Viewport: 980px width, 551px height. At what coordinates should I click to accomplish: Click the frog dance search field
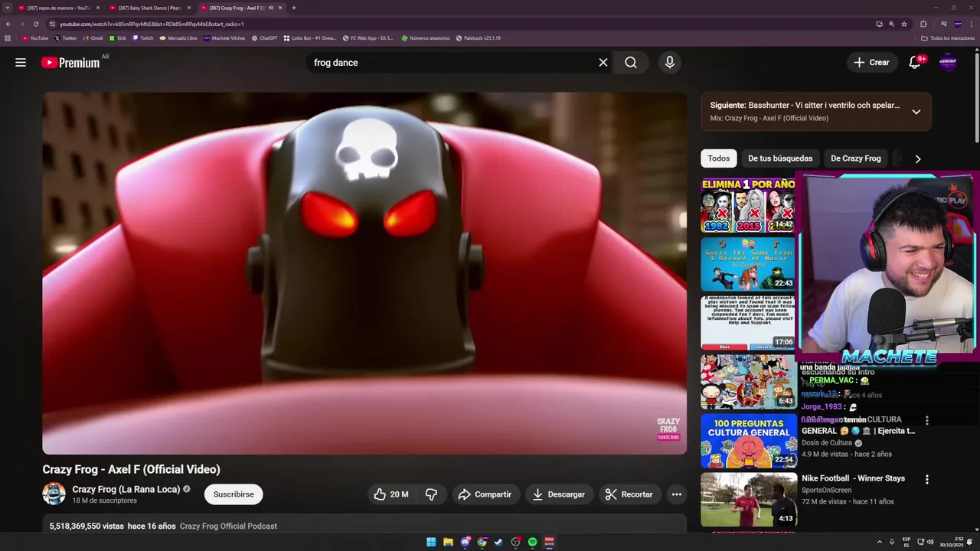(x=452, y=63)
